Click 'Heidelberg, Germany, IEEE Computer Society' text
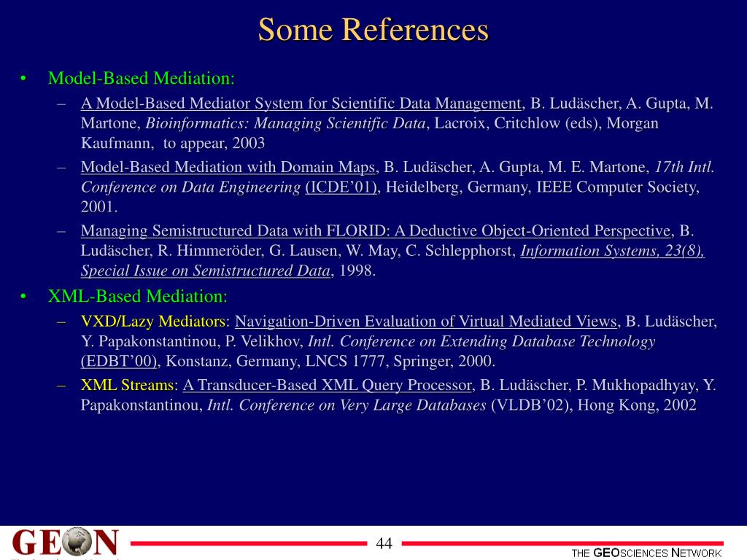Image resolution: width=747 pixels, height=560 pixels. [x=542, y=187]
